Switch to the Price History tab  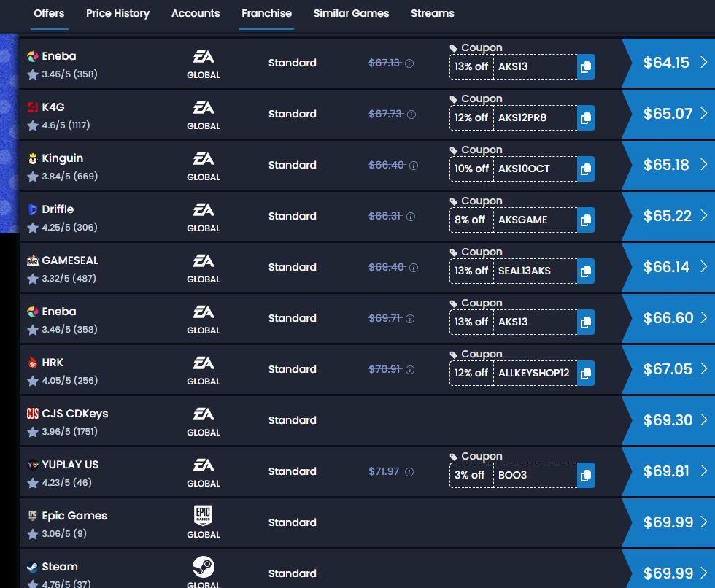coord(117,13)
